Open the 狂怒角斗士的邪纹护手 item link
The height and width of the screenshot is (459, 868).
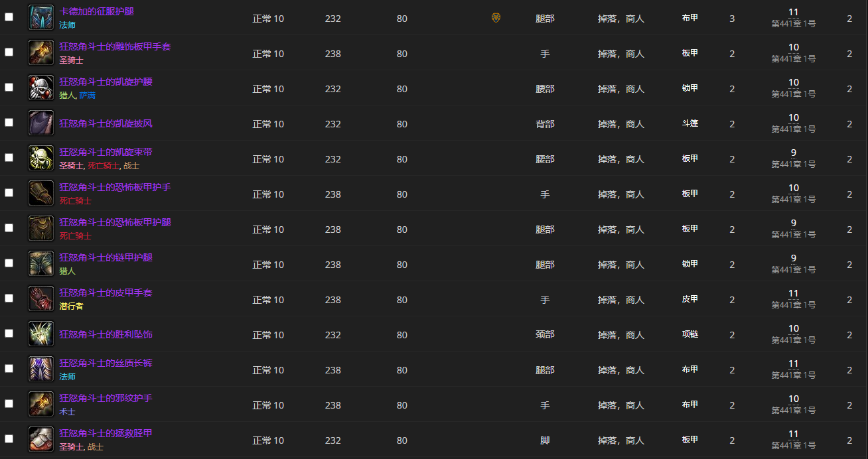(x=106, y=398)
